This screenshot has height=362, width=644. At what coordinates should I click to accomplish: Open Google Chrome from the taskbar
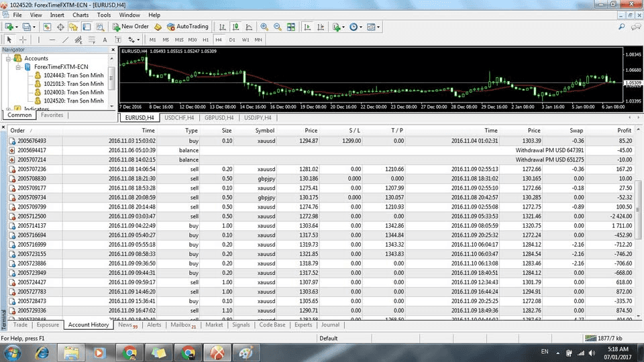[128, 351]
